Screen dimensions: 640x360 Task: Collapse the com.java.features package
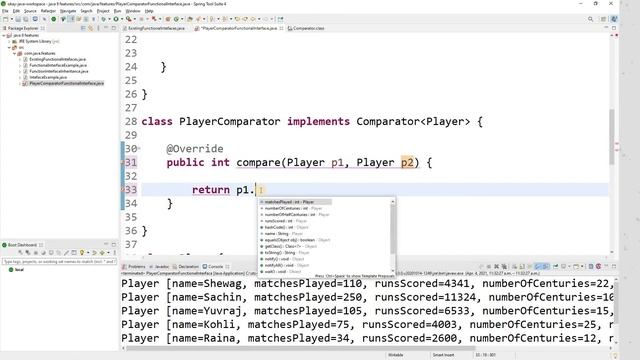14,53
